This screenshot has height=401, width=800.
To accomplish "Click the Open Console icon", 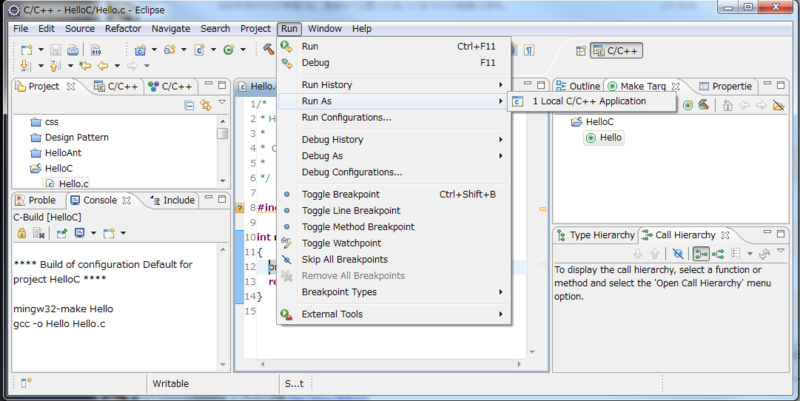I will click(109, 233).
